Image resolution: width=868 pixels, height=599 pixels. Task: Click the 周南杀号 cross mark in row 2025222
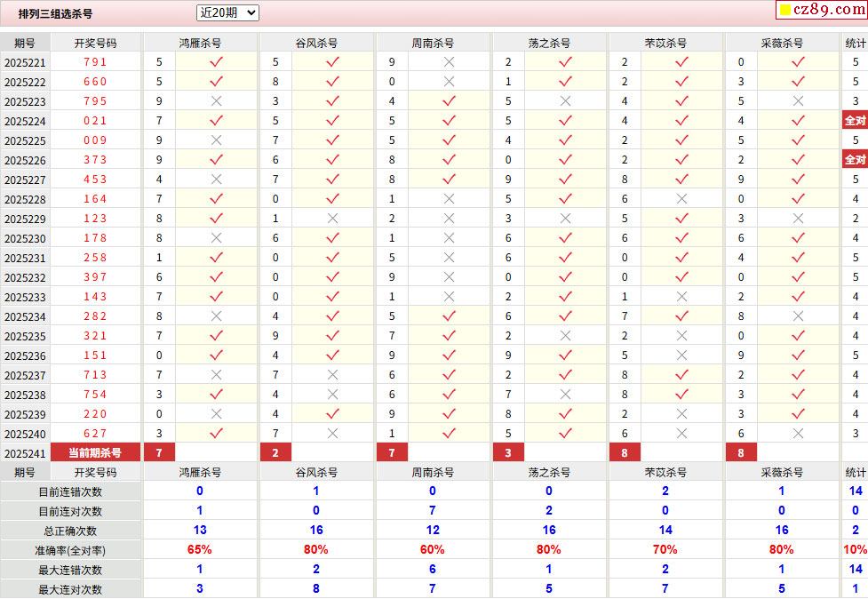coord(449,82)
